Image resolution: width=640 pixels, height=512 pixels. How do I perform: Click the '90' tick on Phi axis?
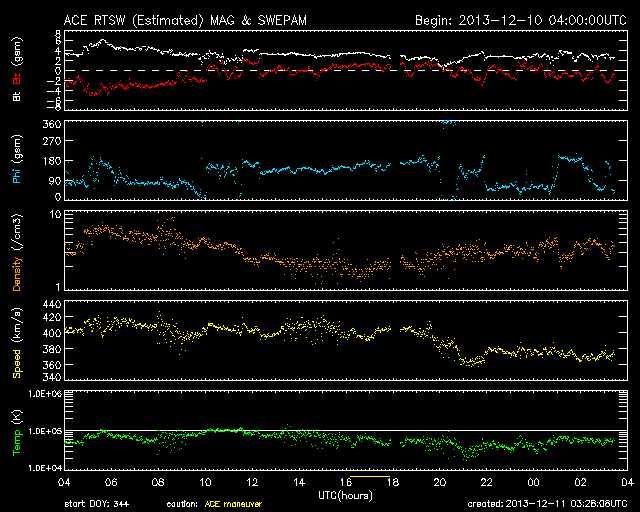[55, 181]
